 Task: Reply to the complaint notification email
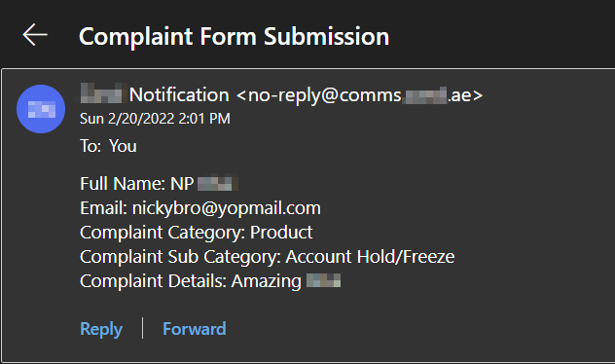101,329
